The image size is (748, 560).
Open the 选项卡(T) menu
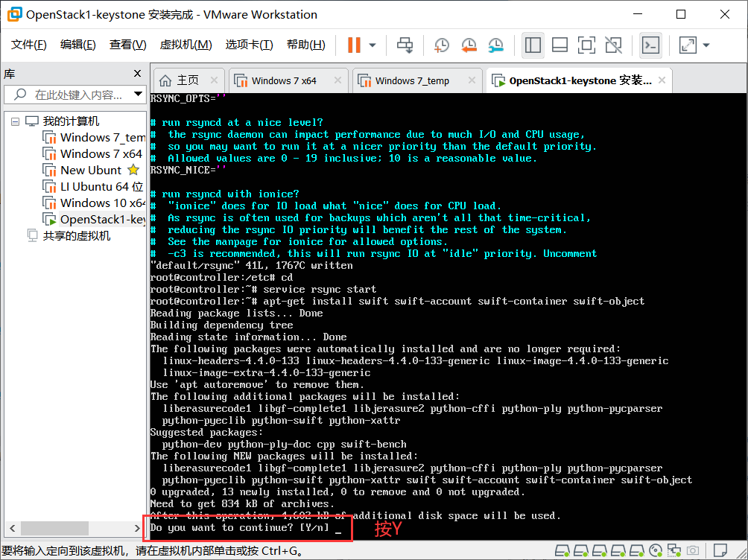(249, 45)
